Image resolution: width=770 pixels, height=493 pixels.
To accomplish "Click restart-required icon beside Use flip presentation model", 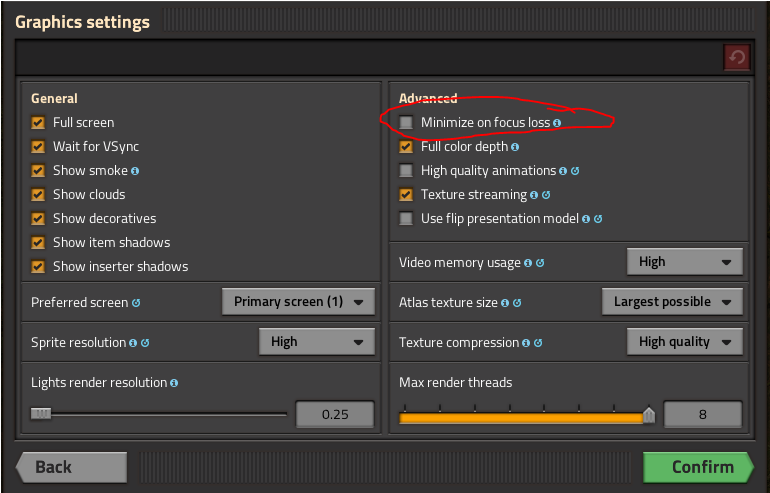I will (x=598, y=219).
